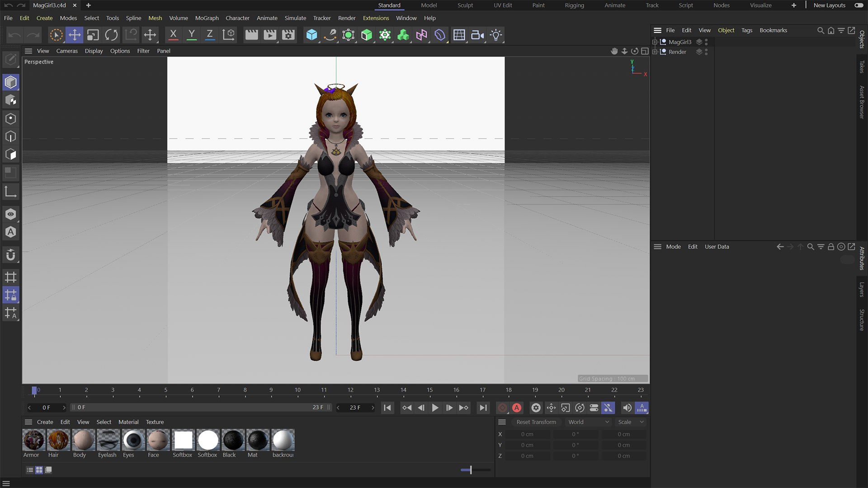
Task: Expand the Render object tree
Action: point(655,52)
